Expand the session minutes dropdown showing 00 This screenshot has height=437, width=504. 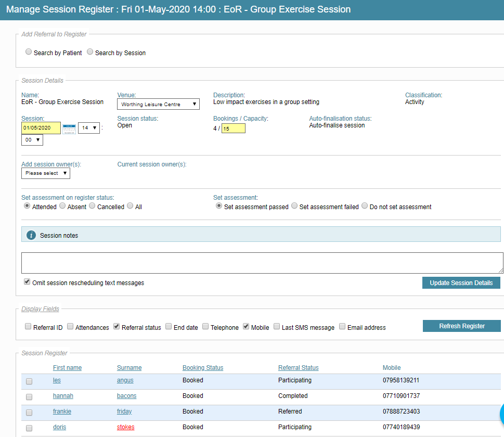(32, 140)
